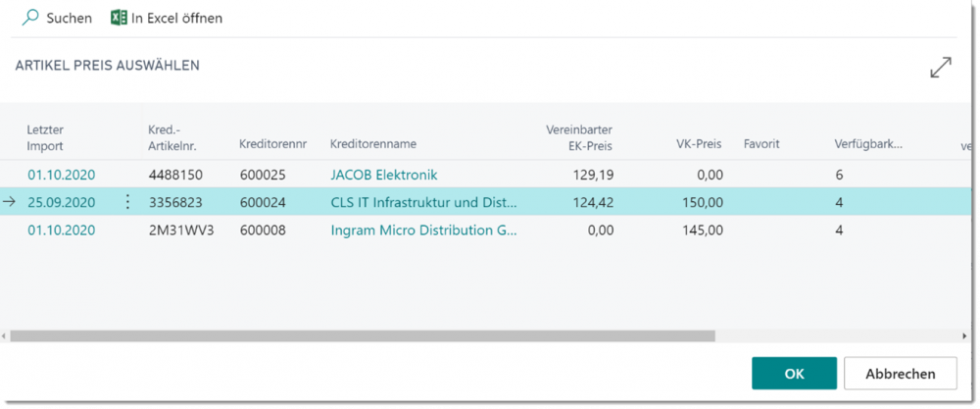Expand the dialog with the diagonal arrows icon
Image resolution: width=980 pixels, height=409 pixels.
point(940,68)
